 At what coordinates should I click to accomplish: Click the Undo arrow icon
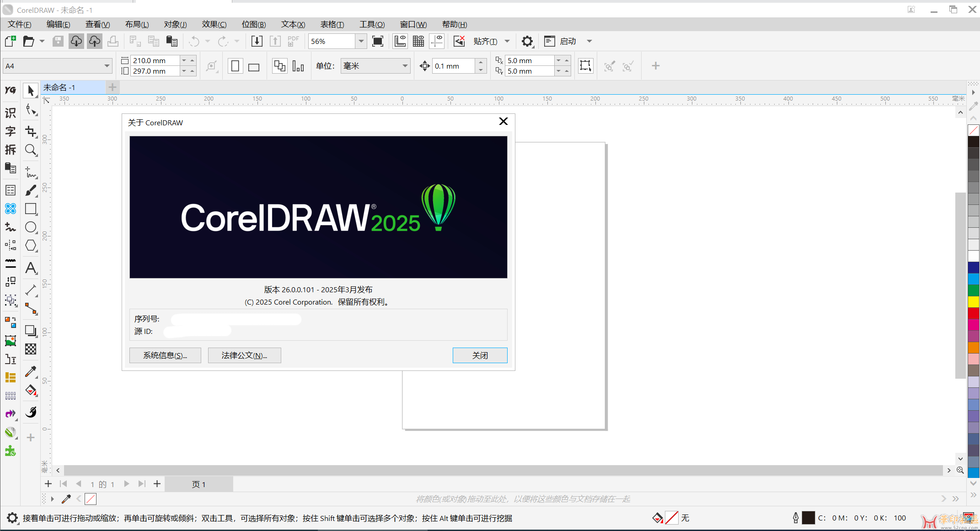[x=194, y=41]
